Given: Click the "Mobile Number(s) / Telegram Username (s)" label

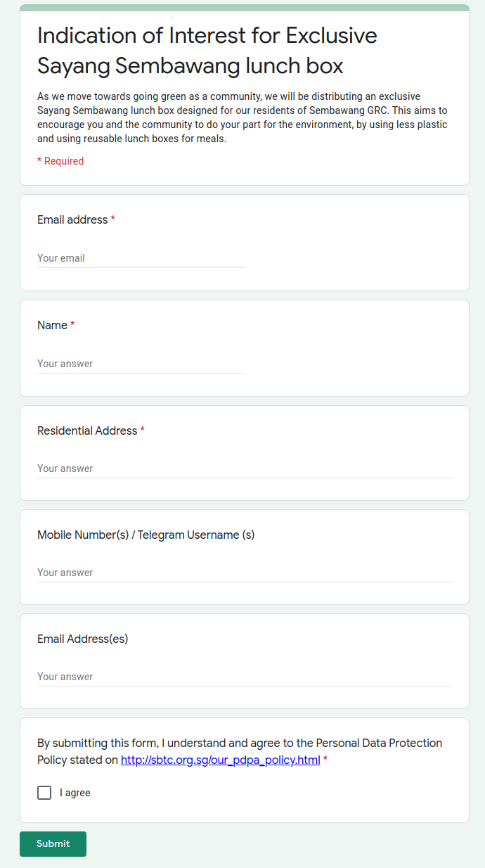Looking at the screenshot, I should [x=145, y=535].
